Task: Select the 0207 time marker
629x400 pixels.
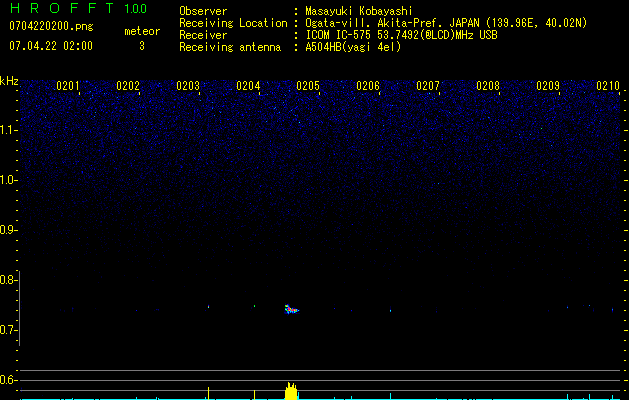Action: pyautogui.click(x=428, y=87)
